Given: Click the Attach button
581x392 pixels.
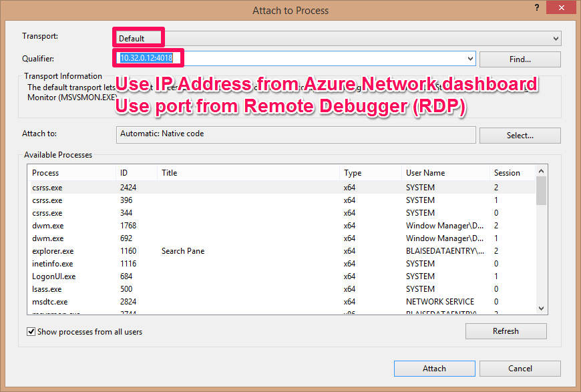Looking at the screenshot, I should coord(434,369).
